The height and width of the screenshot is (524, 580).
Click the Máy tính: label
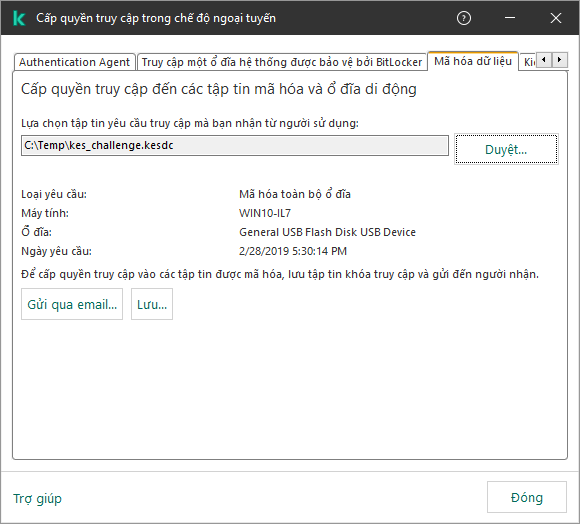pos(45,213)
